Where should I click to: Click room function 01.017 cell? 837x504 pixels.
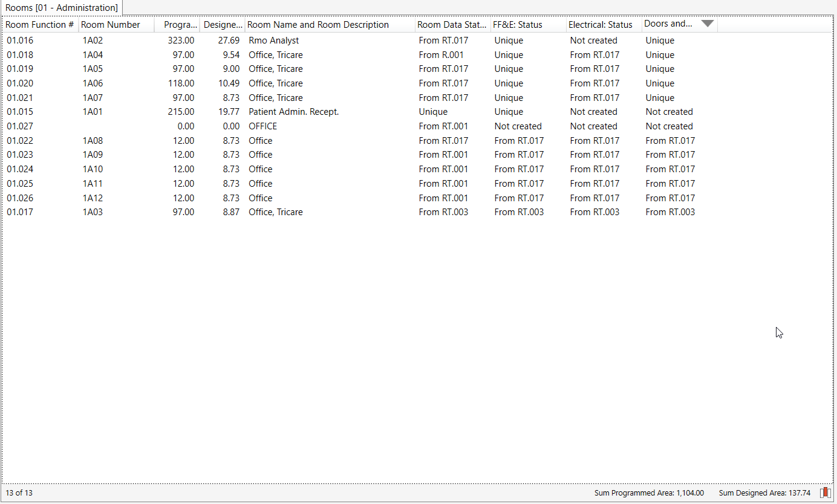(21, 212)
